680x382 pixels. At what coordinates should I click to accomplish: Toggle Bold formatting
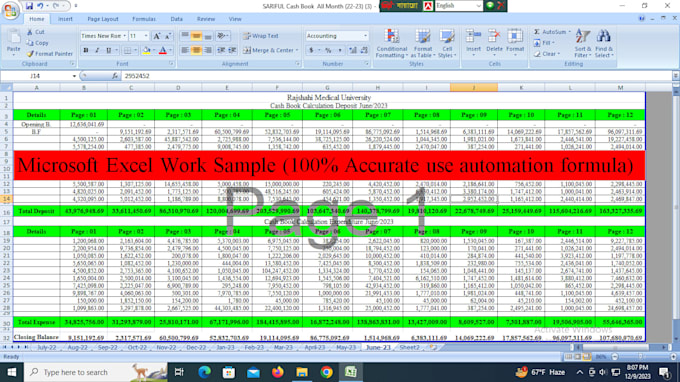(85, 50)
